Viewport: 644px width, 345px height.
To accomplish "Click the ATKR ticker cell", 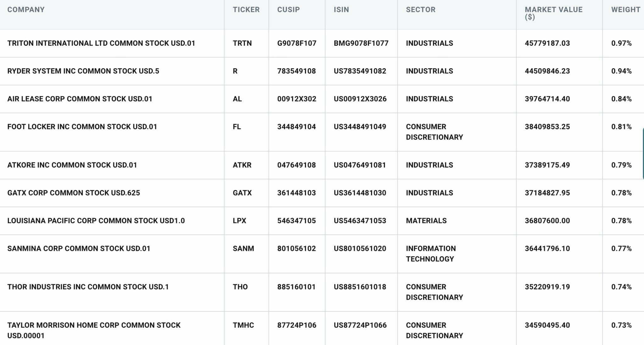I will pos(242,165).
